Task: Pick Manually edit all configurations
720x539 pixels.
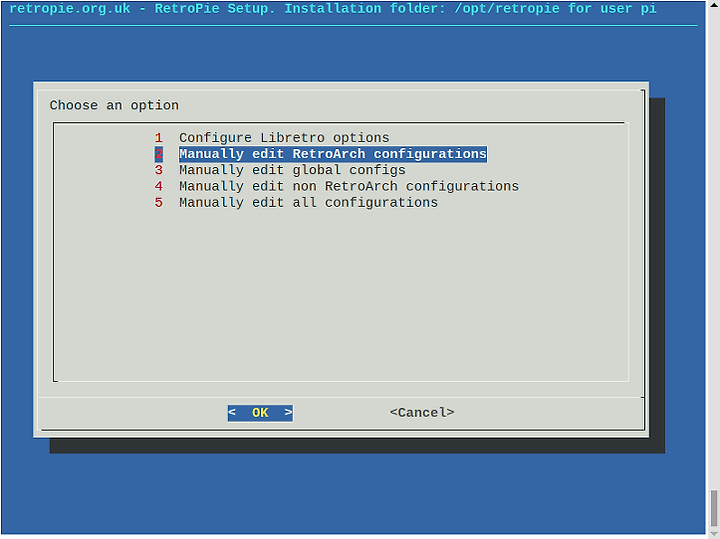Action: [308, 202]
